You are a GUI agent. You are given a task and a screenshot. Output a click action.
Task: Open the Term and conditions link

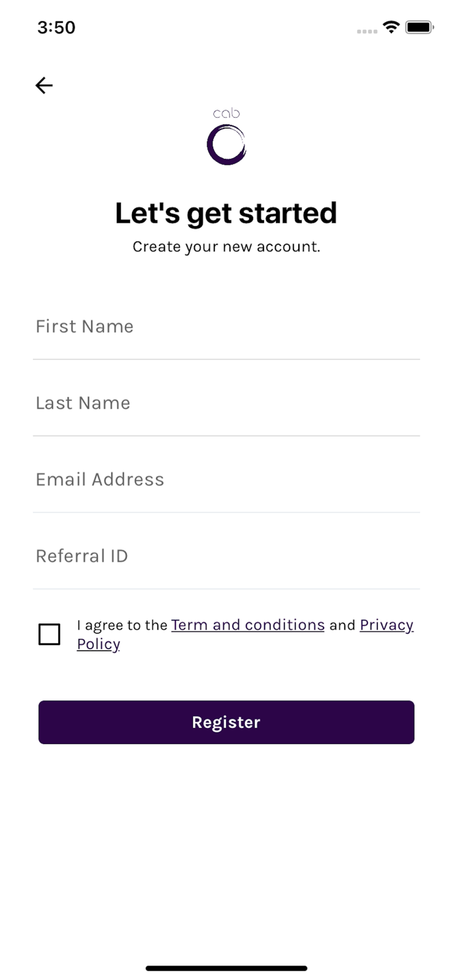click(248, 625)
